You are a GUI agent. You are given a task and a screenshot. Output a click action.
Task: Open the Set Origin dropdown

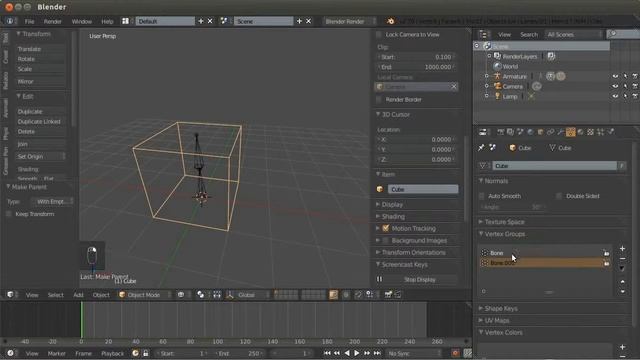point(40,156)
